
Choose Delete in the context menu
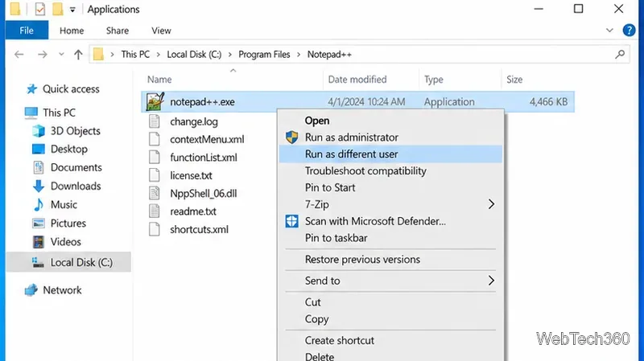(x=390, y=356)
